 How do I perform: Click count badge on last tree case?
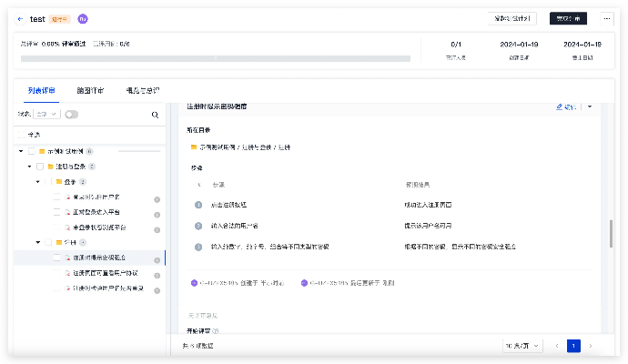coord(157,288)
